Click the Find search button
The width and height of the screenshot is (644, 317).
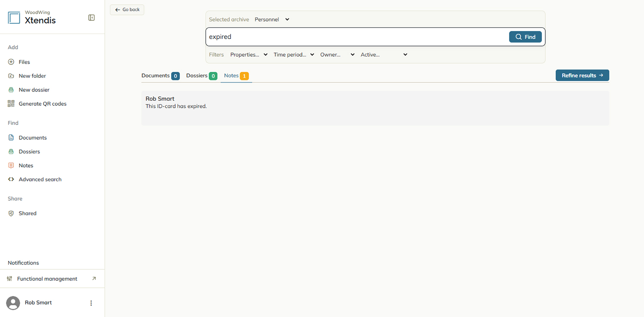[526, 37]
